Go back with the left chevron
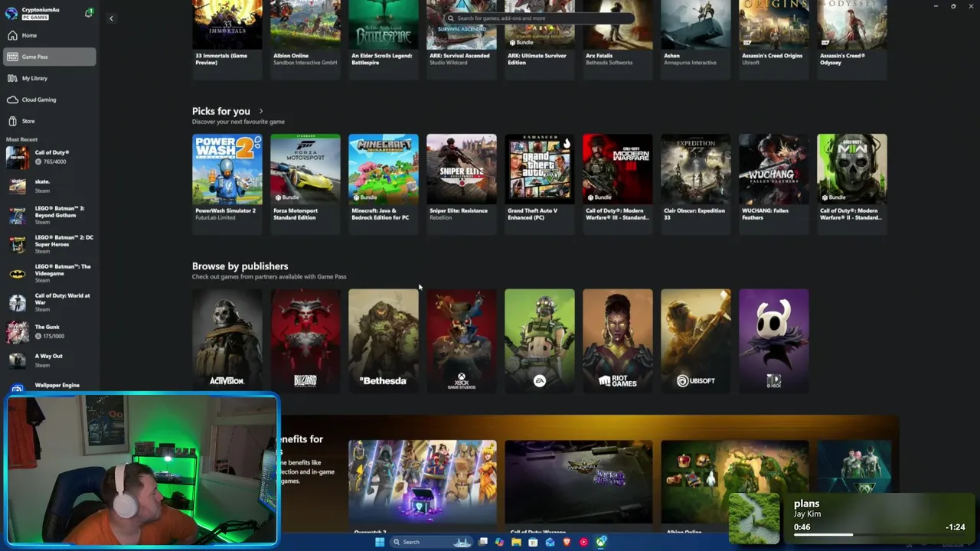This screenshot has height=551, width=980. click(x=111, y=18)
